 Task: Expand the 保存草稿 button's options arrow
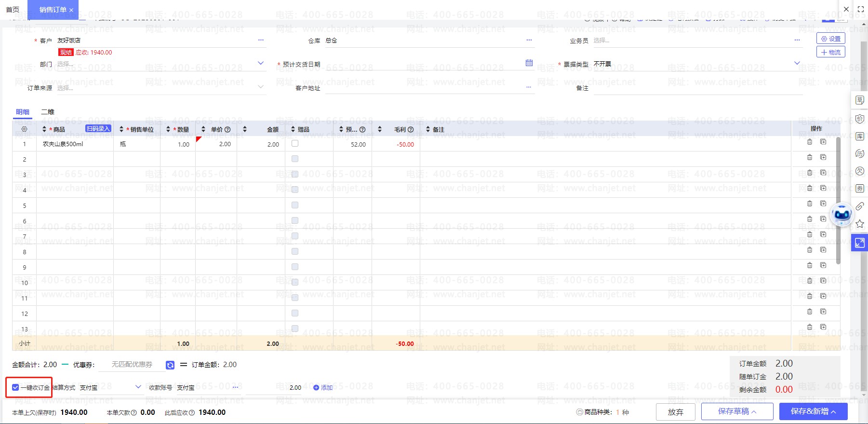754,412
